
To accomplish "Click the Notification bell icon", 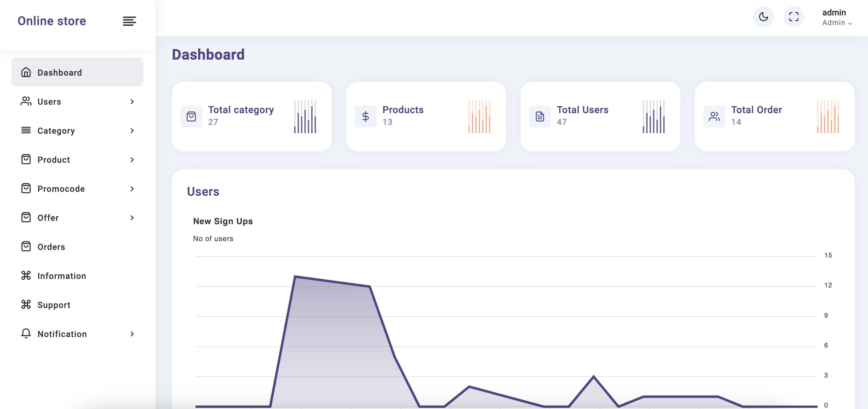I will pos(26,334).
